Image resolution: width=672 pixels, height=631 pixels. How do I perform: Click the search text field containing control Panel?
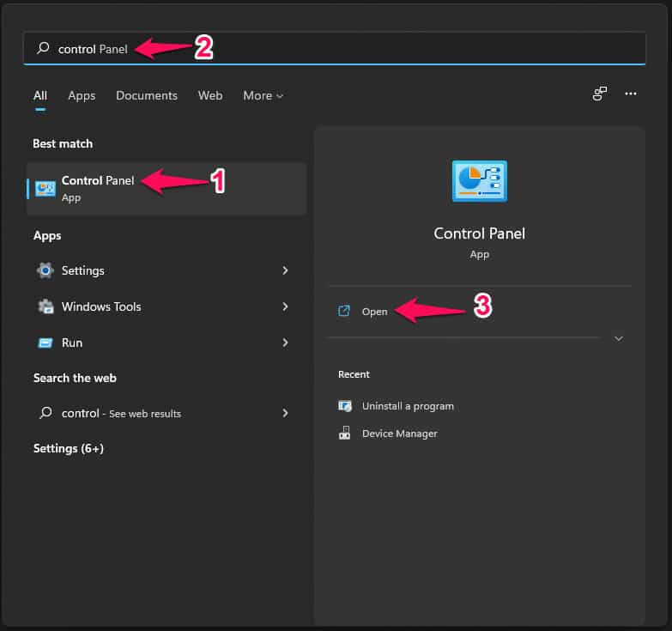point(335,48)
